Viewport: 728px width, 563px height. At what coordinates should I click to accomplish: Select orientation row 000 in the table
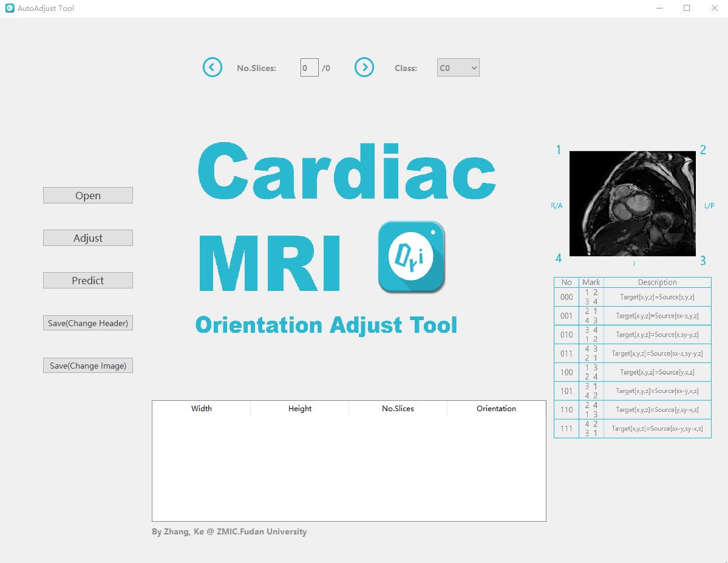point(632,297)
